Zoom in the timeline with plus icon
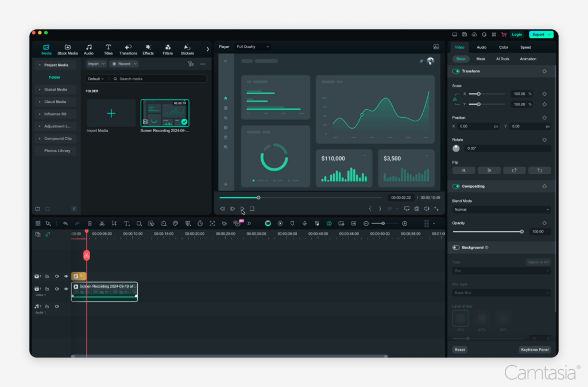Viewport: 588px width, 387px height. coord(405,223)
